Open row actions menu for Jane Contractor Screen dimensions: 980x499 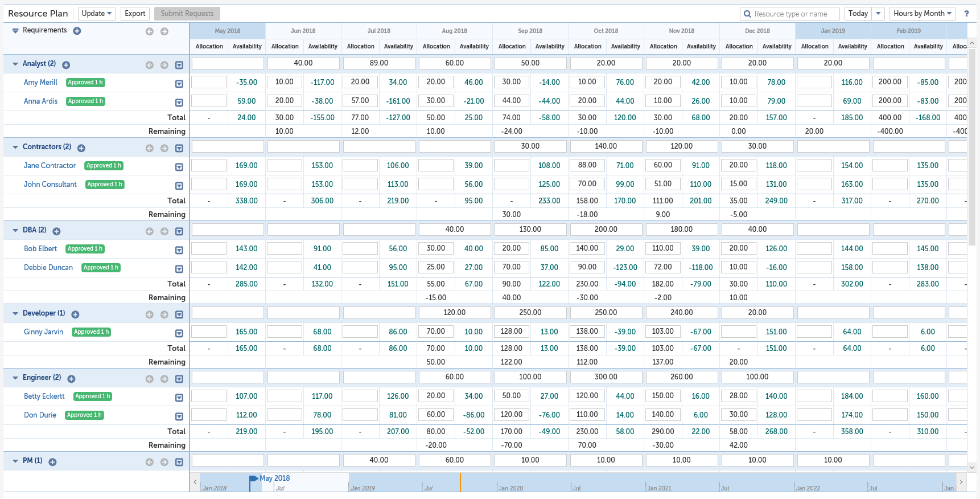pos(179,167)
